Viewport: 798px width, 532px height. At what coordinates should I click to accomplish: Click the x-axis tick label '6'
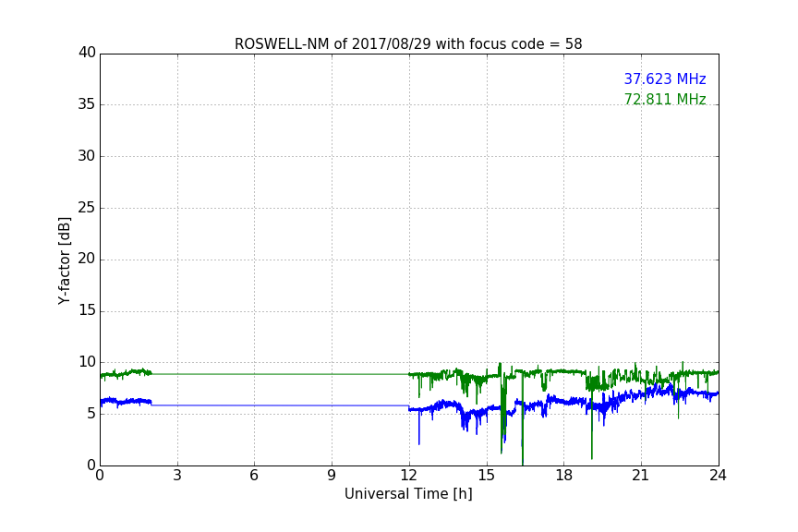coord(254,476)
